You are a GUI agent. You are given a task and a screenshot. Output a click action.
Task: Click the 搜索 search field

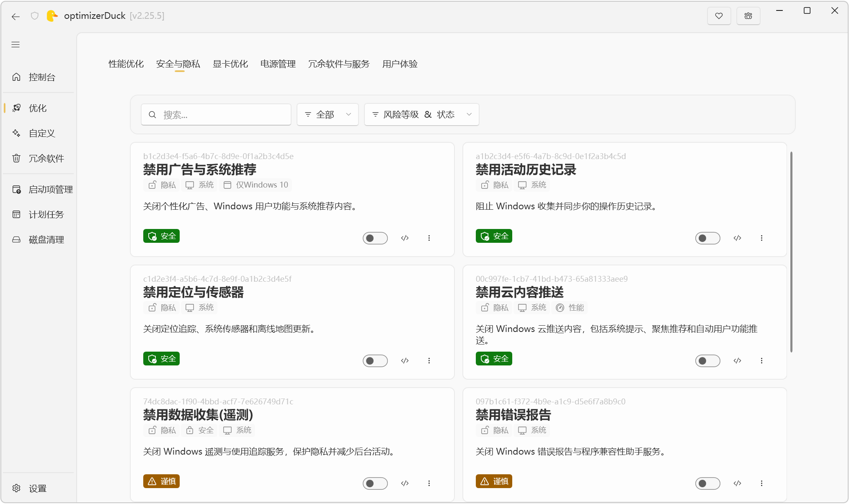tap(216, 114)
